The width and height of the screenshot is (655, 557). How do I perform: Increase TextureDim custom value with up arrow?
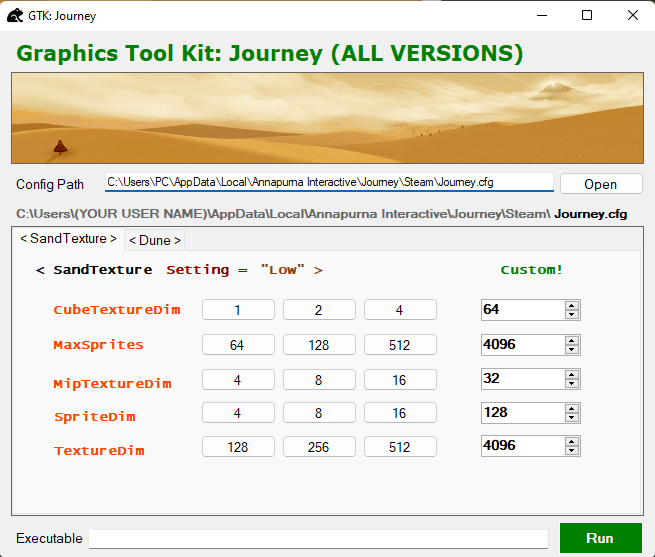pyautogui.click(x=571, y=441)
